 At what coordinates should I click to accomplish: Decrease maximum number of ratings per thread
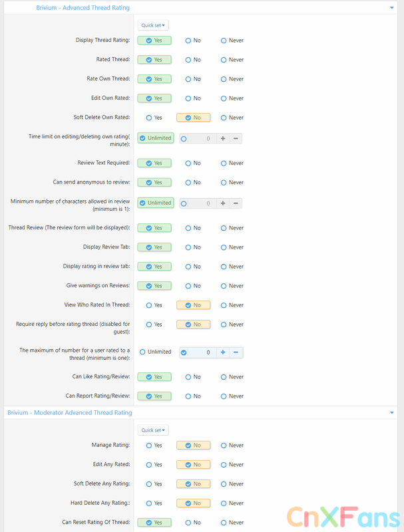[x=236, y=352]
